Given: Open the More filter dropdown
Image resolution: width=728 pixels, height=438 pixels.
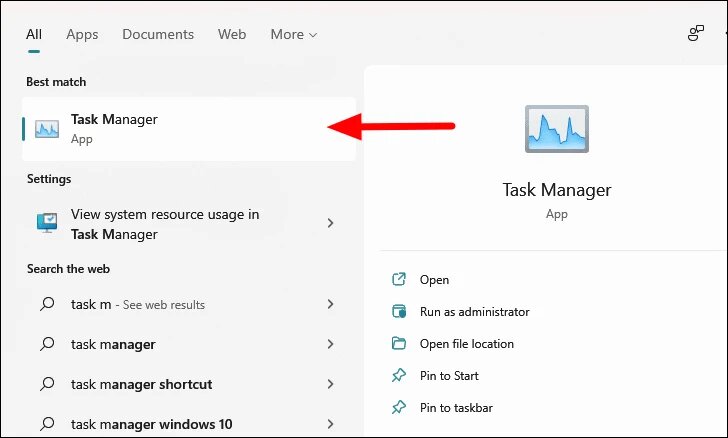Looking at the screenshot, I should 293,34.
